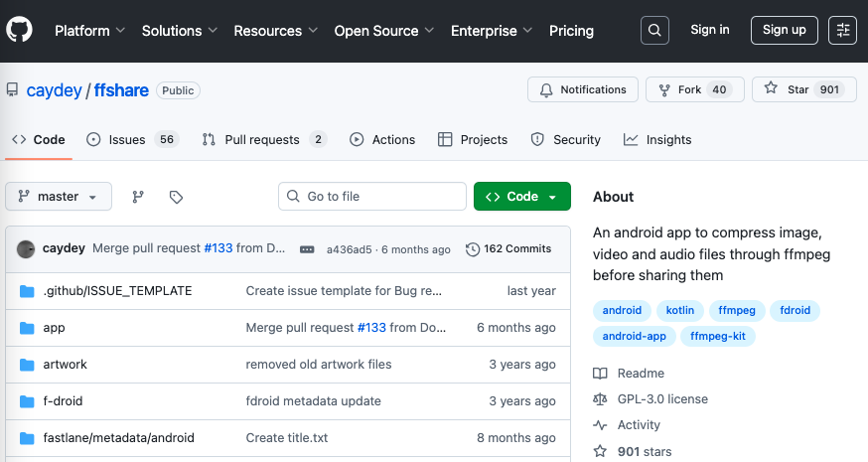Open the Insights tab
The height and width of the screenshot is (462, 868).
pyautogui.click(x=657, y=140)
